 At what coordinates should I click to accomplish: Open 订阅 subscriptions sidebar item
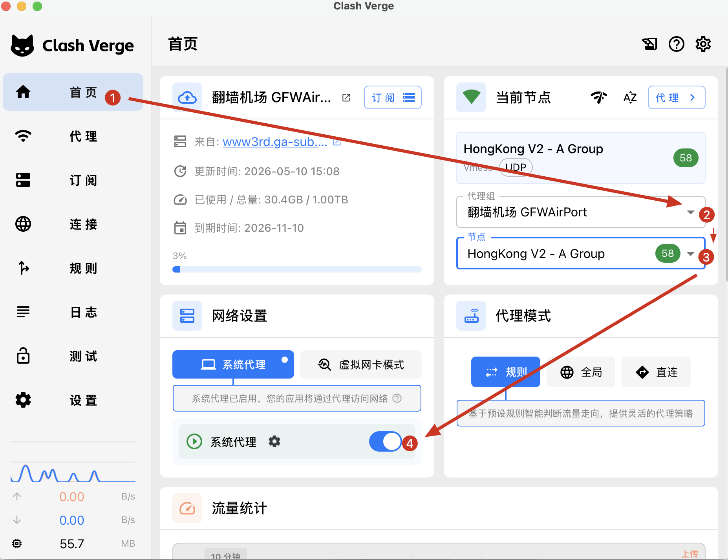click(x=73, y=180)
